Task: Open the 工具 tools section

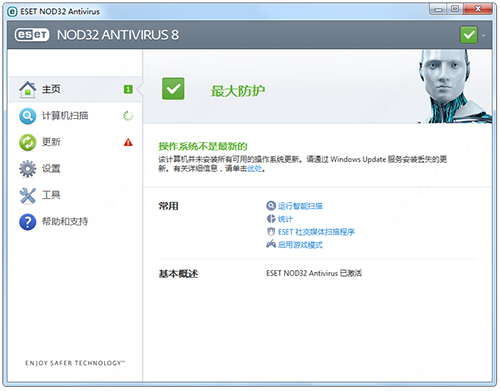Action: click(75, 195)
